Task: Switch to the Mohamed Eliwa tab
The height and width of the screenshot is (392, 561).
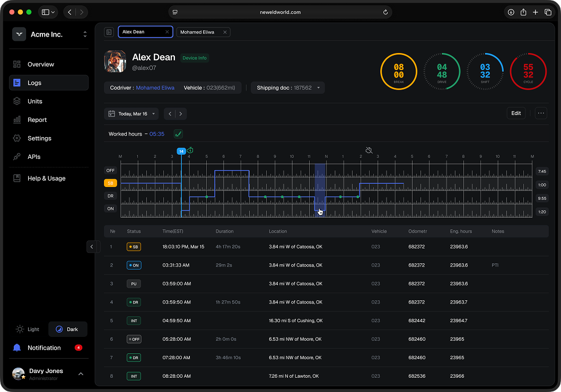Action: click(200, 32)
